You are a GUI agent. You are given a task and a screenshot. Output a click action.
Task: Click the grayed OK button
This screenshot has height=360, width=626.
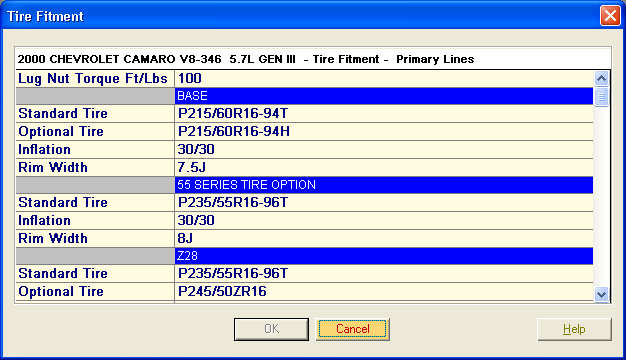[x=271, y=329]
